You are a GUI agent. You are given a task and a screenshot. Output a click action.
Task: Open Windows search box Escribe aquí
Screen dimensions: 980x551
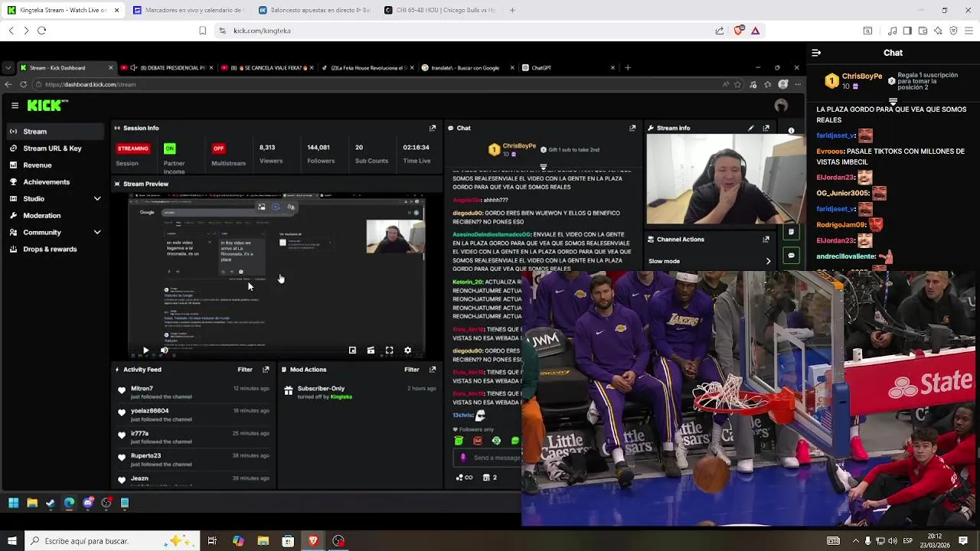coord(112,541)
